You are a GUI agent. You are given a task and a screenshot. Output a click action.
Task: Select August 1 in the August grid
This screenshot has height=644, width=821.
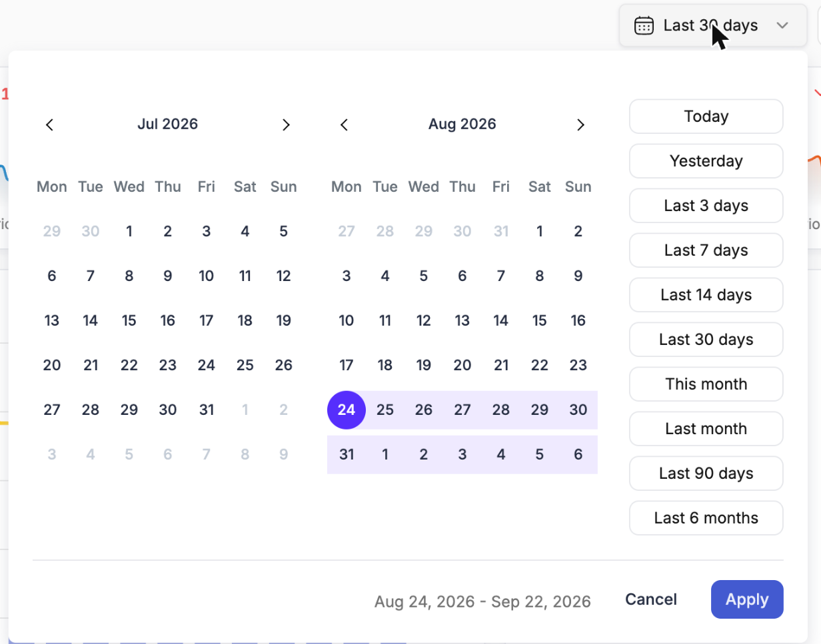coord(540,231)
